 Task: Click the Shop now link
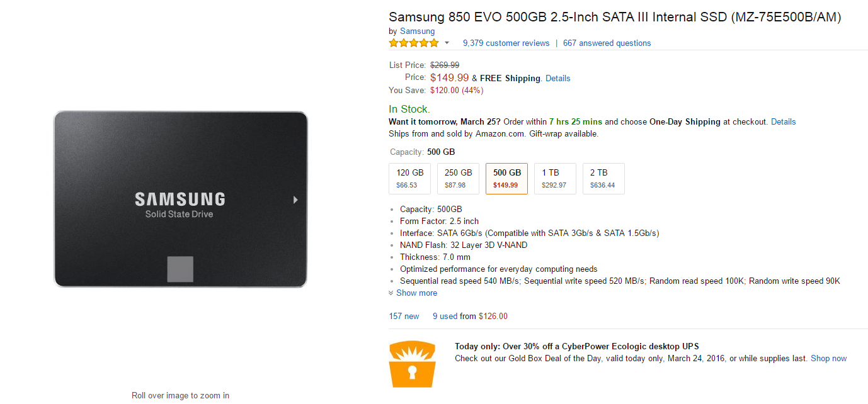828,359
